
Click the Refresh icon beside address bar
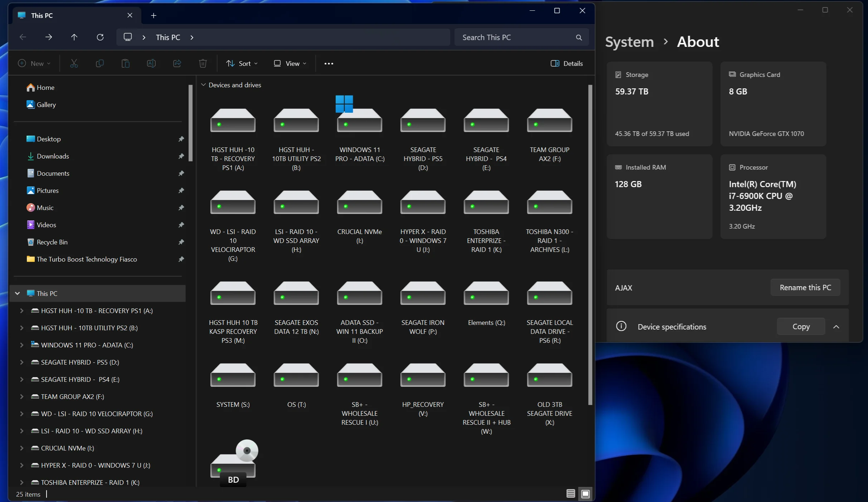point(100,37)
